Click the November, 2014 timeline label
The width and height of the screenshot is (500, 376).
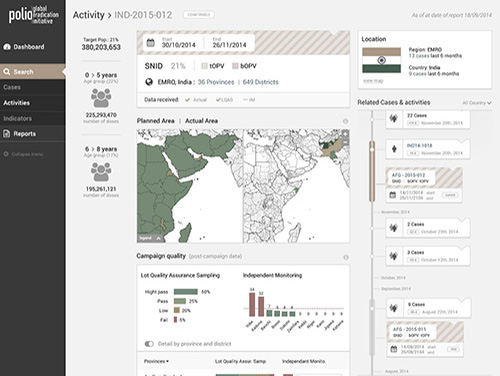pyautogui.click(x=395, y=212)
